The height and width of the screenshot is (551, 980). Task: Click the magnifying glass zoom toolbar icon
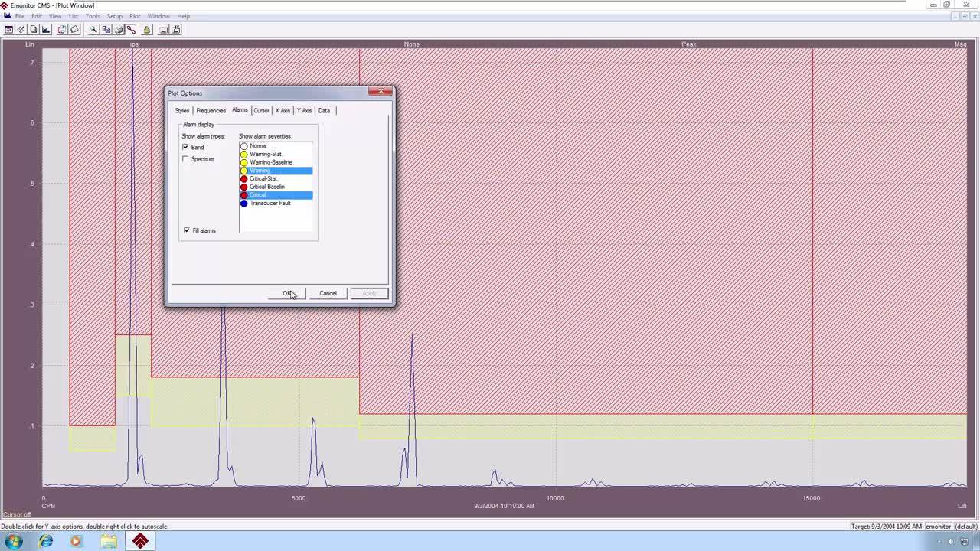pyautogui.click(x=93, y=30)
